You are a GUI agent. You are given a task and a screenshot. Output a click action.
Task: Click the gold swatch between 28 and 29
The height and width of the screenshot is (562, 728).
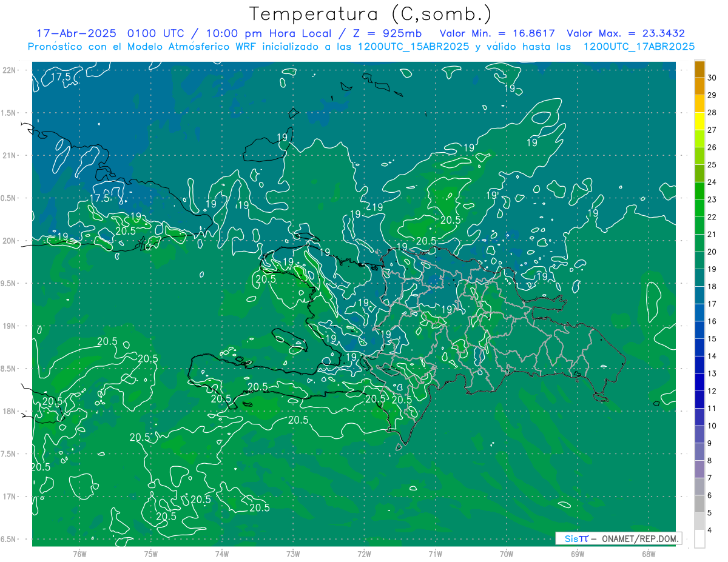(x=699, y=104)
